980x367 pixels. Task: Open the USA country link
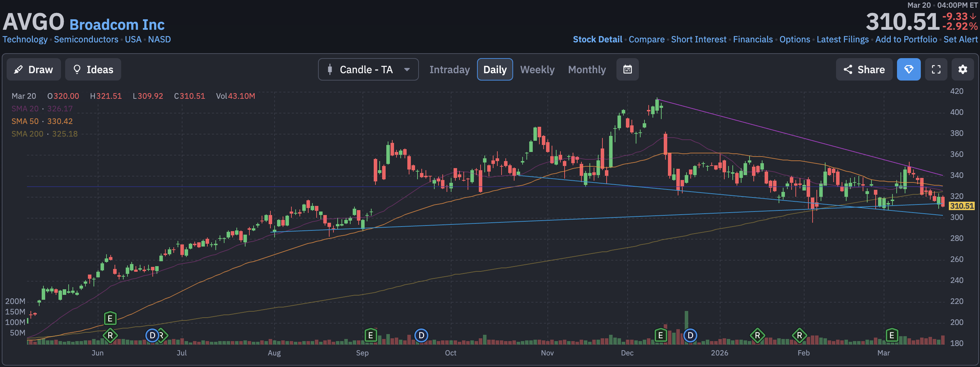pos(133,39)
